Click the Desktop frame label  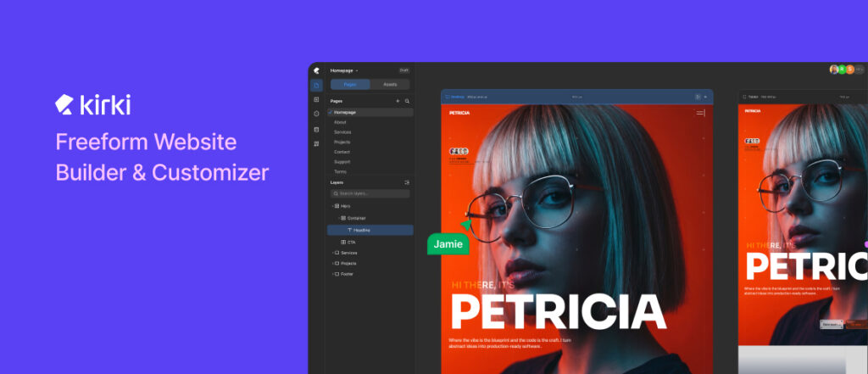[458, 97]
